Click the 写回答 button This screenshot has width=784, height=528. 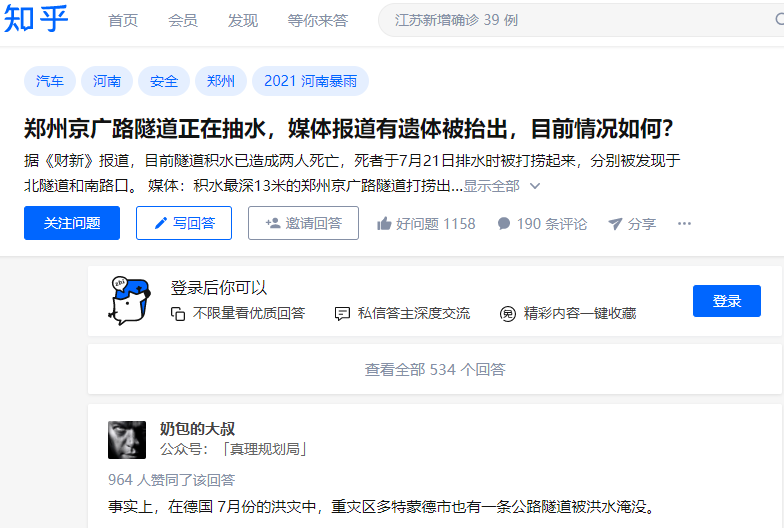coord(184,223)
